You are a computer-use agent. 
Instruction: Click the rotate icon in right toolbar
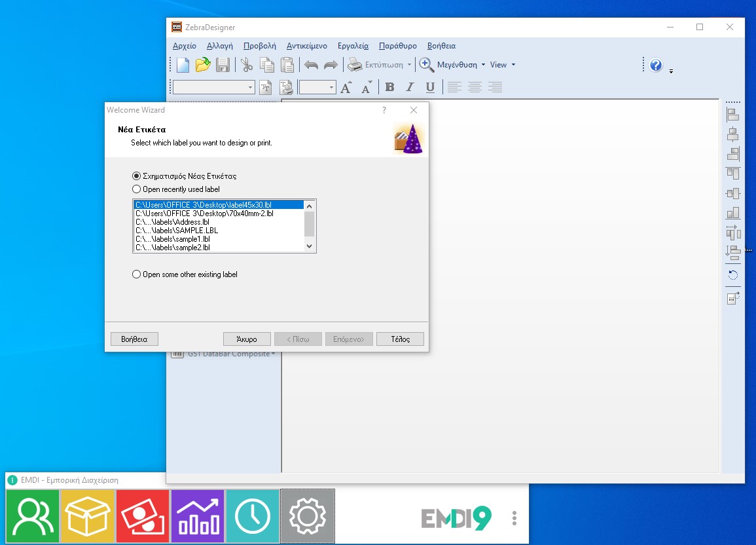click(733, 275)
